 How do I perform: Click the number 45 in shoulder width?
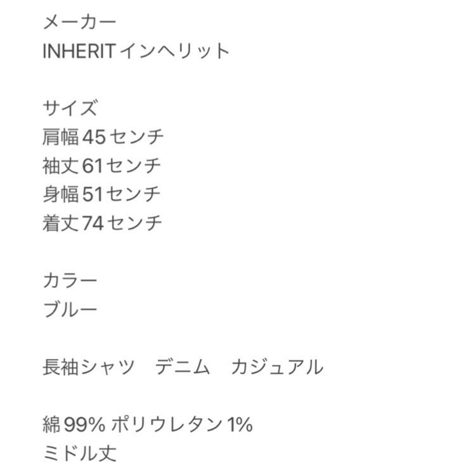point(94,137)
